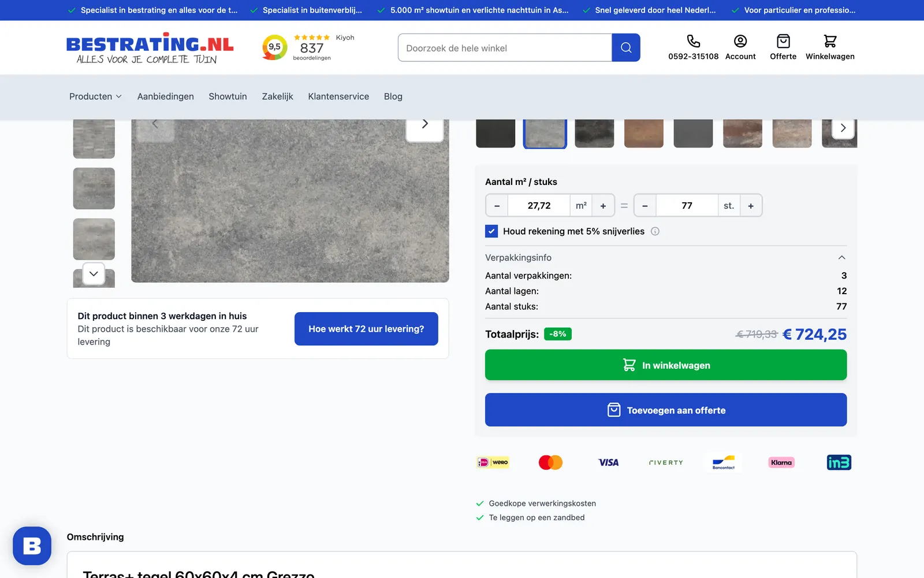924x578 pixels.
Task: Click 'Te leggen op een zandbed' text
Action: coord(536,518)
